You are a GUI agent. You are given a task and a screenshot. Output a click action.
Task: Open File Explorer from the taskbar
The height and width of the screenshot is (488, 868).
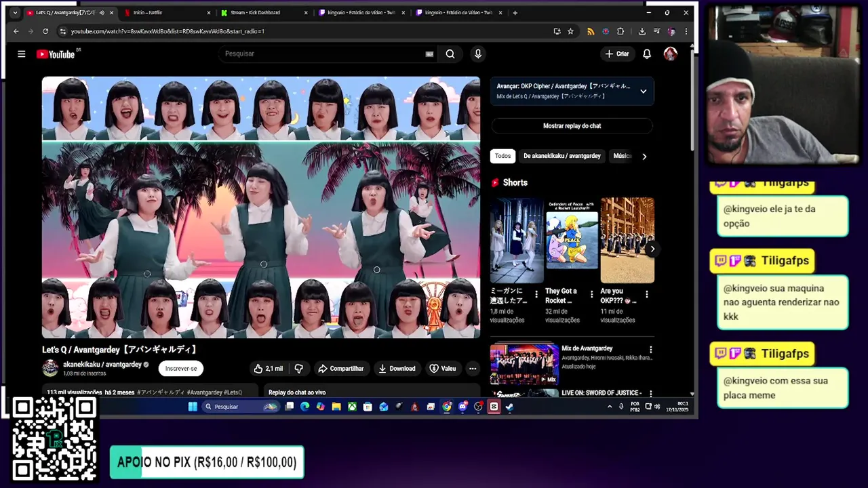point(336,407)
